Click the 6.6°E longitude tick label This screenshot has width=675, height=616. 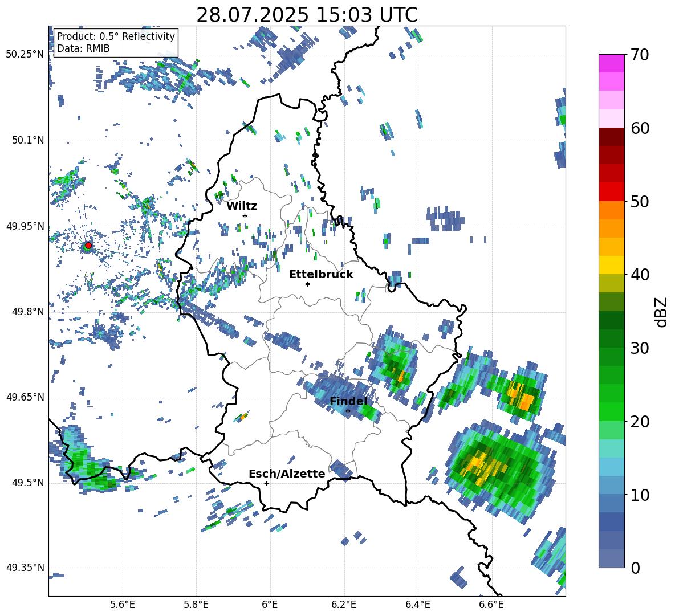click(x=491, y=605)
